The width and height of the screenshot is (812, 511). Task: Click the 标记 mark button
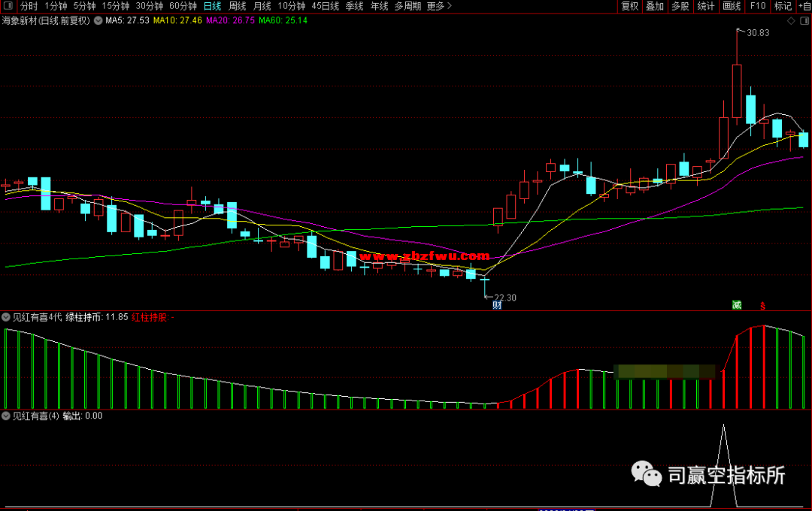783,6
